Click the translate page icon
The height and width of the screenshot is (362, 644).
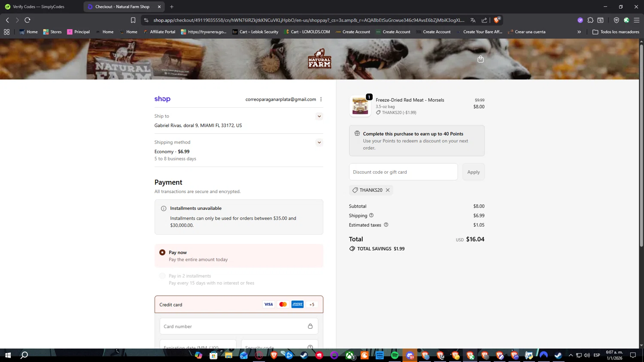tap(473, 20)
